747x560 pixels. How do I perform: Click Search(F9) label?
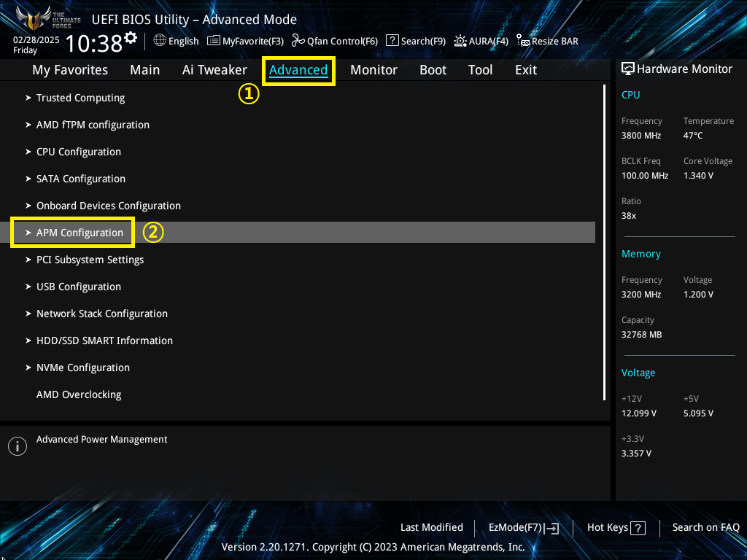point(423,41)
